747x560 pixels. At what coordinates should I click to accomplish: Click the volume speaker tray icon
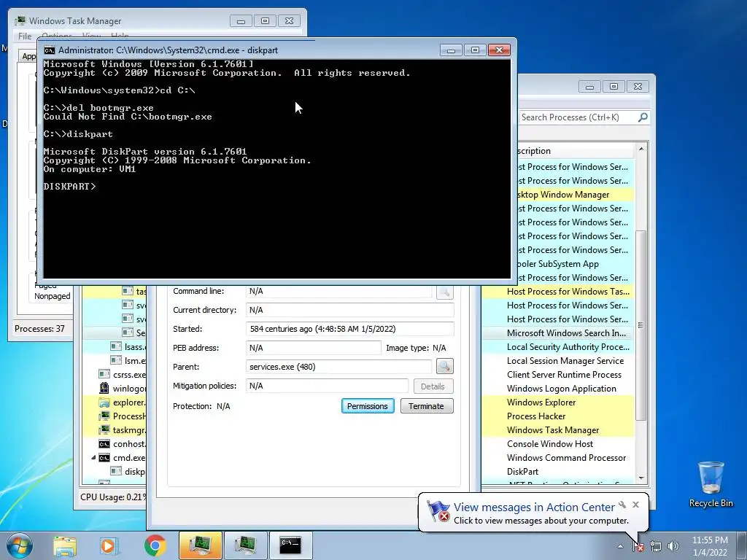tap(673, 546)
